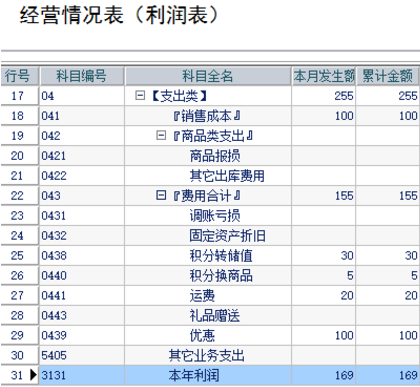Click cumulative amount 100 for 优惠
The height and width of the screenshot is (387, 420).
pyautogui.click(x=408, y=335)
